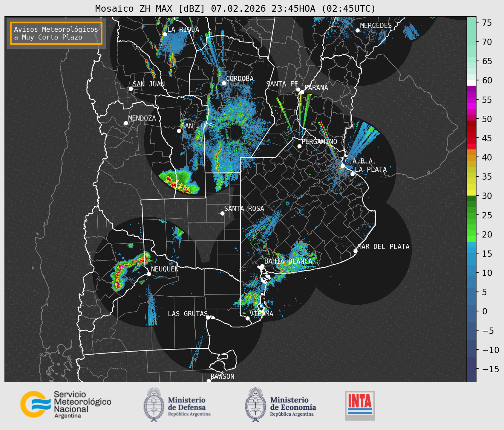Click the Servicio Meteorológico Nacional text
Viewport: 504px width, 430px height.
pos(82,405)
